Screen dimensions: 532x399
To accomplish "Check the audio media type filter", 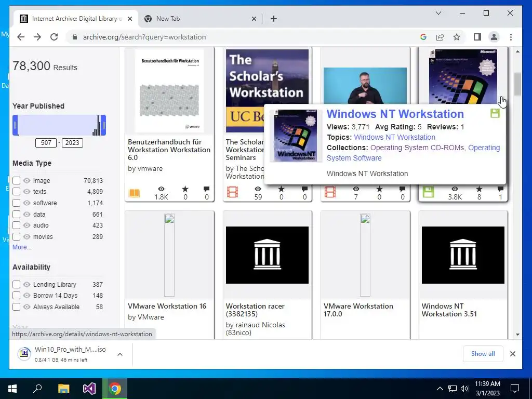I will pos(16,225).
